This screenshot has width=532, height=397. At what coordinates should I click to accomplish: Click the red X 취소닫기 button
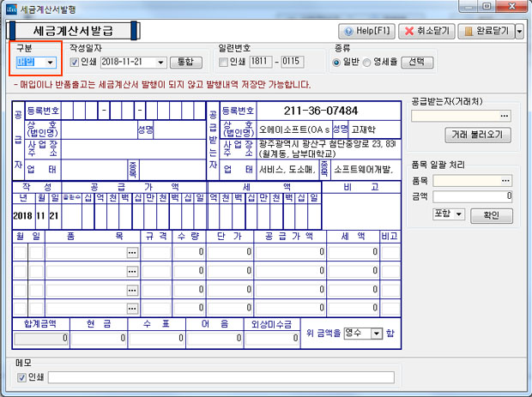click(x=425, y=31)
